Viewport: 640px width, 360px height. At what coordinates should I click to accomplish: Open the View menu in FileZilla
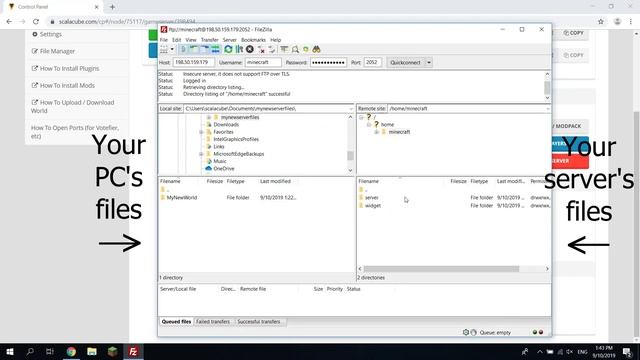(191, 40)
